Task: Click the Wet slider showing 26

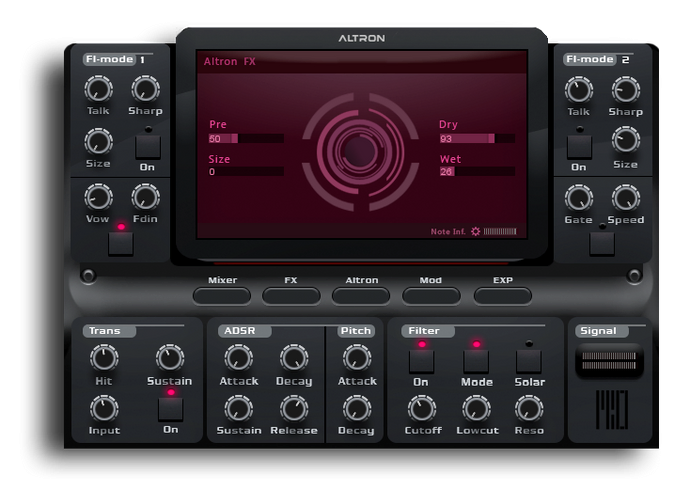Action: tap(477, 172)
